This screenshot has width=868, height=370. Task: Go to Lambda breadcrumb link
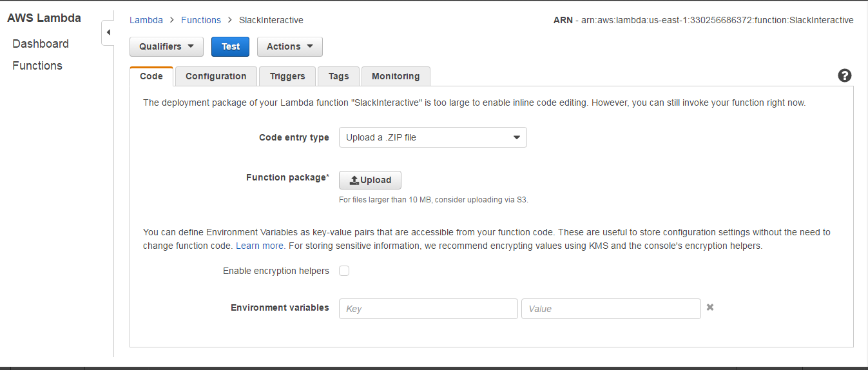click(146, 20)
